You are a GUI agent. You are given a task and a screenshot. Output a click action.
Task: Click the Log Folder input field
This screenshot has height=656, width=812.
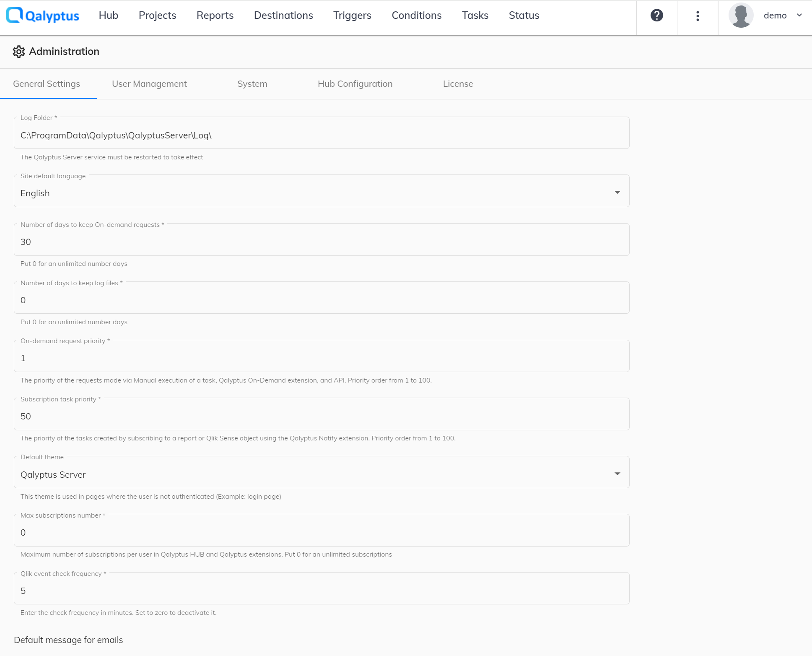coord(322,135)
